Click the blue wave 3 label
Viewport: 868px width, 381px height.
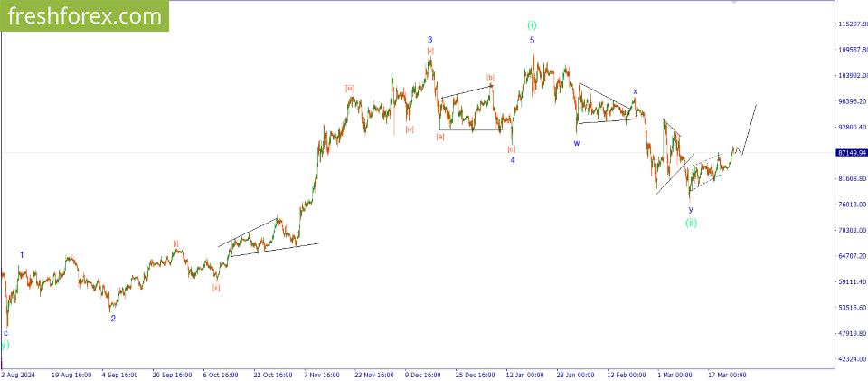pyautogui.click(x=430, y=40)
